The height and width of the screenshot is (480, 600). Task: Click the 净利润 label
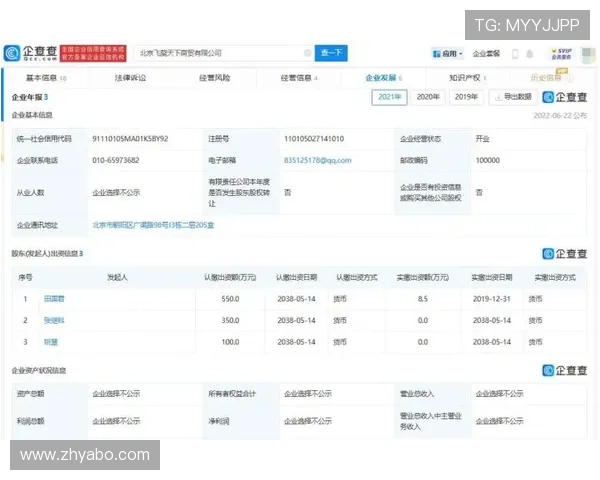click(218, 421)
